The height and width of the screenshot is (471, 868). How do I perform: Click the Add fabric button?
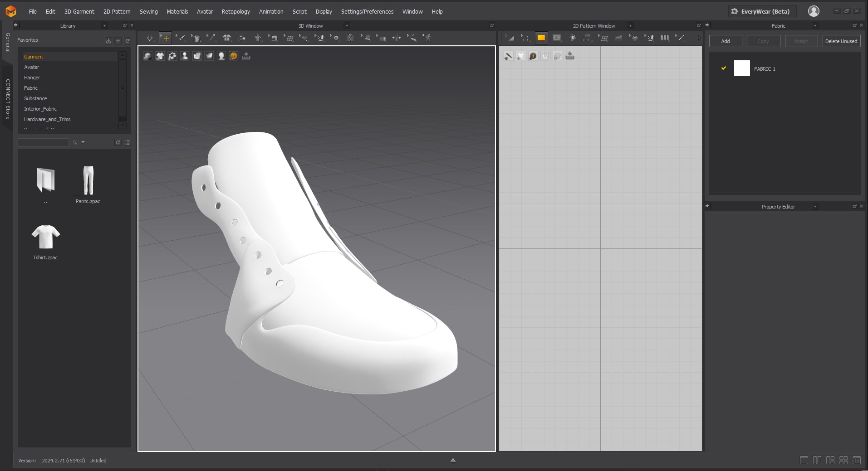pyautogui.click(x=726, y=41)
